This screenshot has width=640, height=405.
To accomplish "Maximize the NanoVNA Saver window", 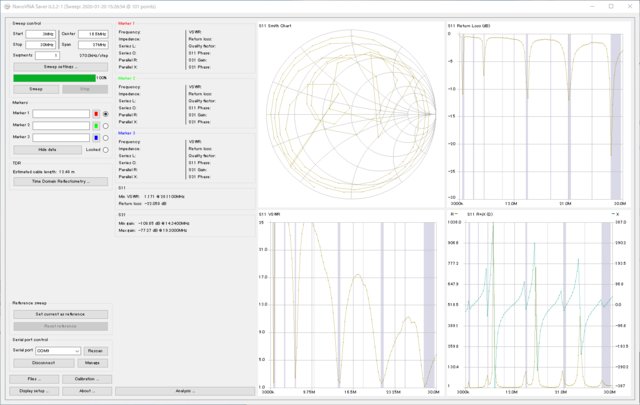I will point(611,7).
